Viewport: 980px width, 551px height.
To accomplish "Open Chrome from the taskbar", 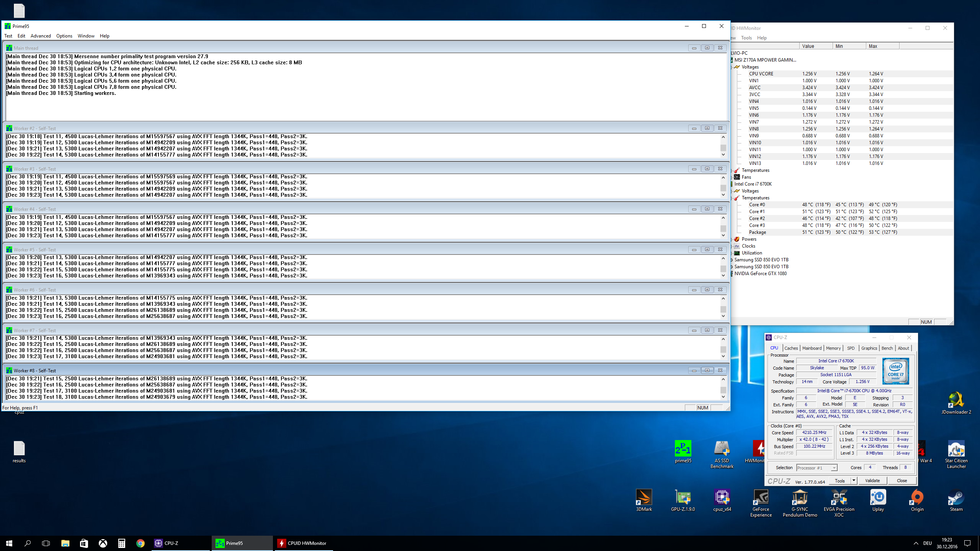I will coord(140,543).
